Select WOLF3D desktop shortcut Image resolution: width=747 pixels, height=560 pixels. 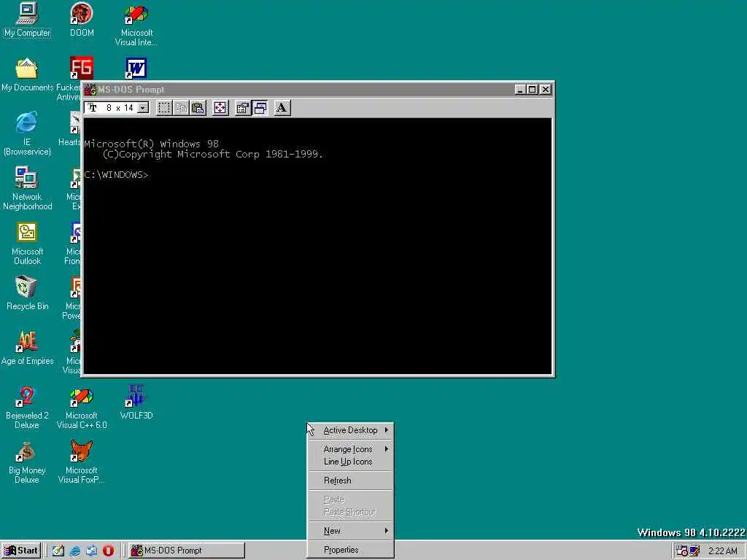[136, 402]
